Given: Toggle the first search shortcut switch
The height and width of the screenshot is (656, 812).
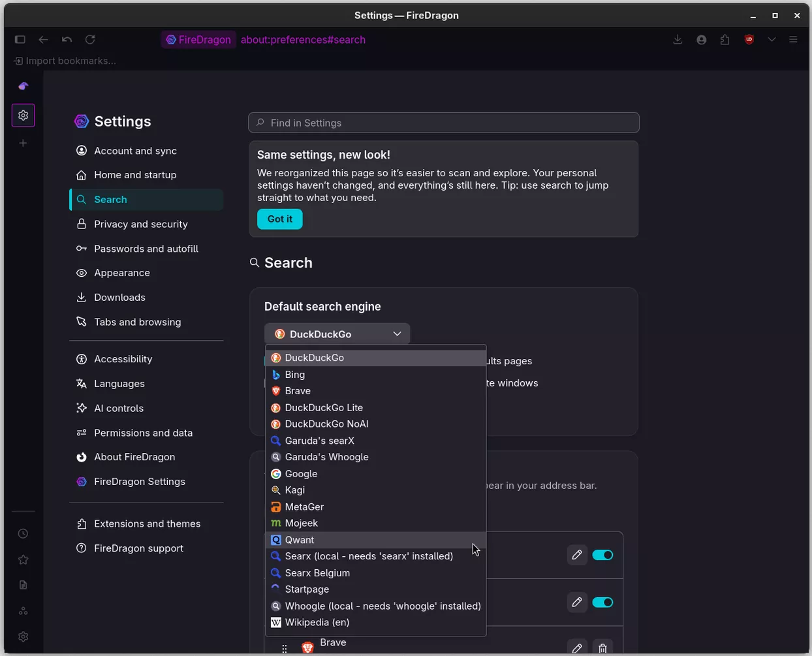Looking at the screenshot, I should tap(602, 555).
